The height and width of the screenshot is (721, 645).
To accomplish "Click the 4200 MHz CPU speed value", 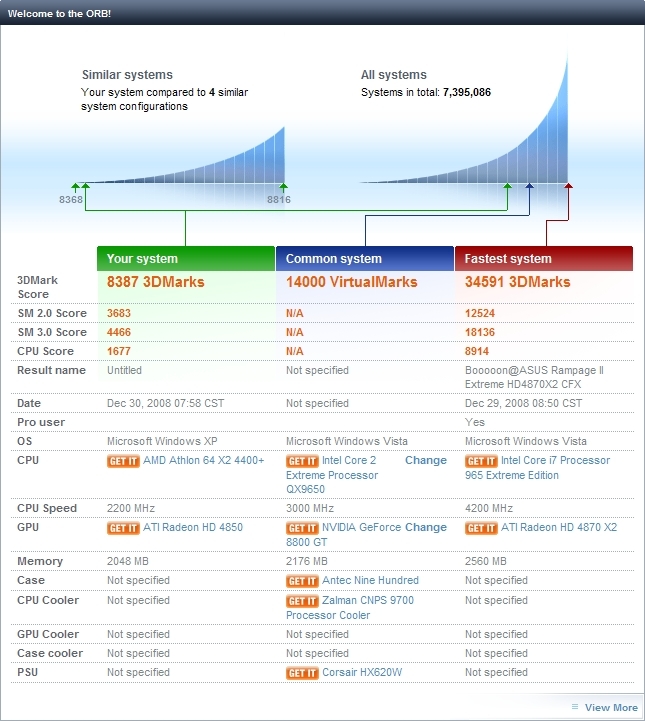I will click(x=489, y=508).
